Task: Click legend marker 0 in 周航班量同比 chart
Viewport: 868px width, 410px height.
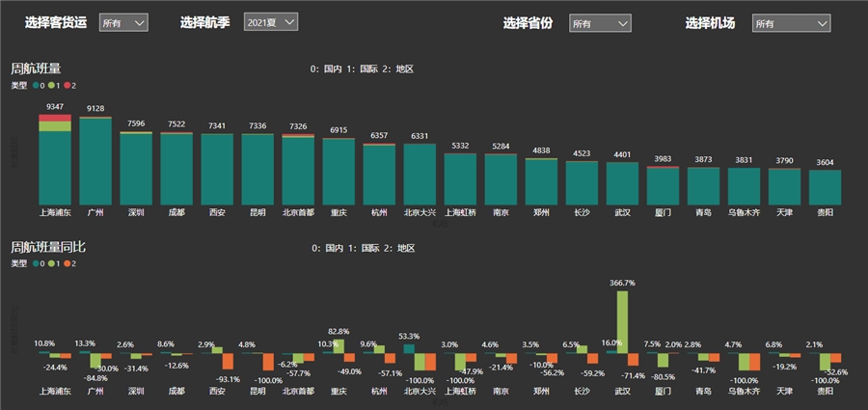Action: (x=36, y=263)
